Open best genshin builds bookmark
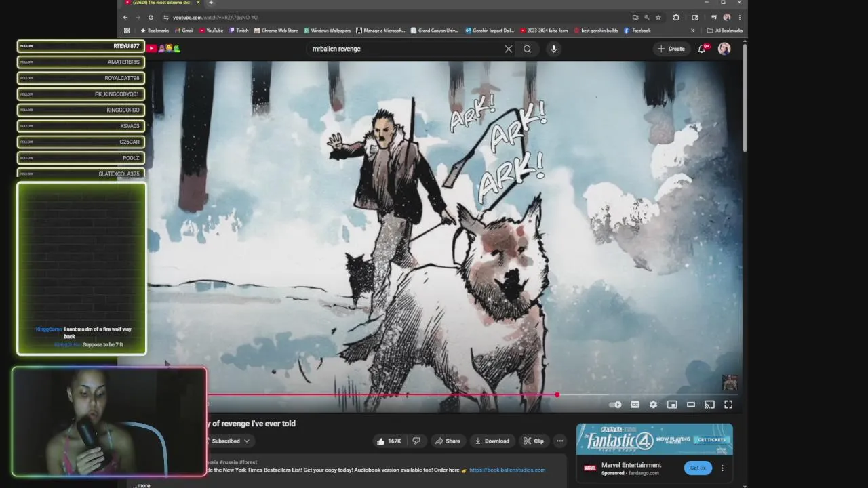The image size is (868, 488). coord(596,30)
